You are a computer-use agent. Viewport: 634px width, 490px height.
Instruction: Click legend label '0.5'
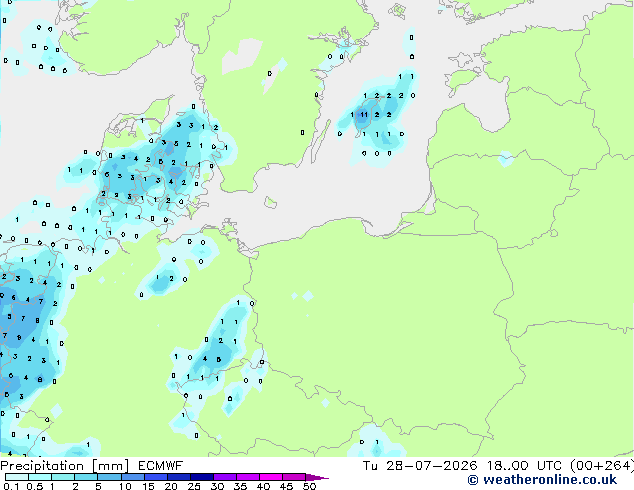point(35,486)
